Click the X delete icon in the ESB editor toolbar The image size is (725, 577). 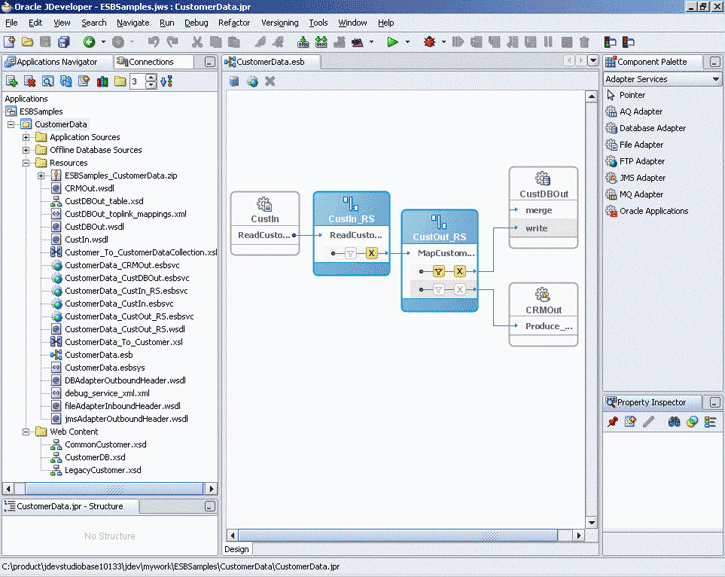click(x=270, y=82)
